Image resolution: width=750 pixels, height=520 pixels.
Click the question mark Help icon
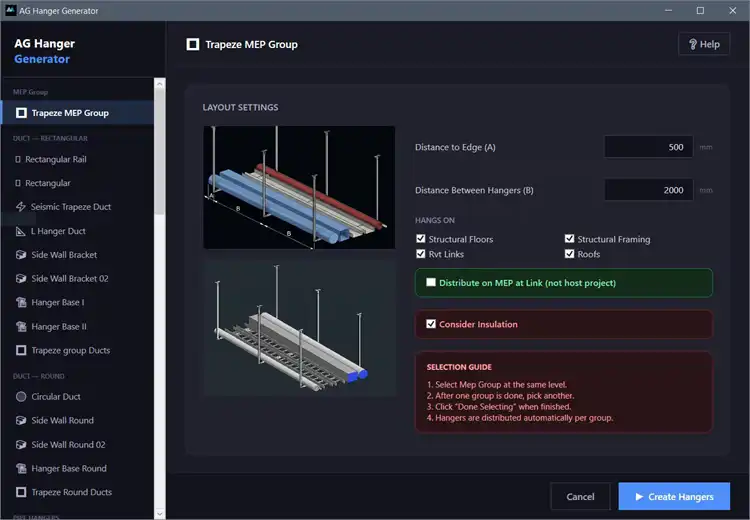click(x=693, y=44)
